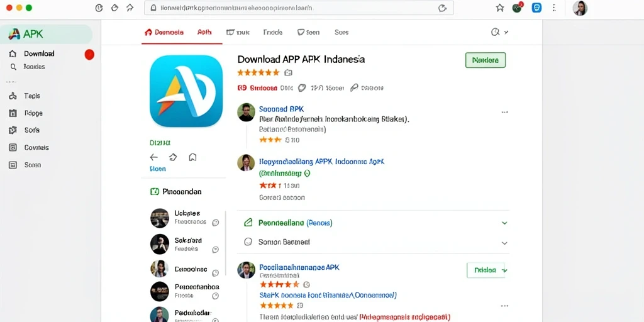644x322 pixels.
Task: Click the five-star rating under app title
Action: coord(258,73)
